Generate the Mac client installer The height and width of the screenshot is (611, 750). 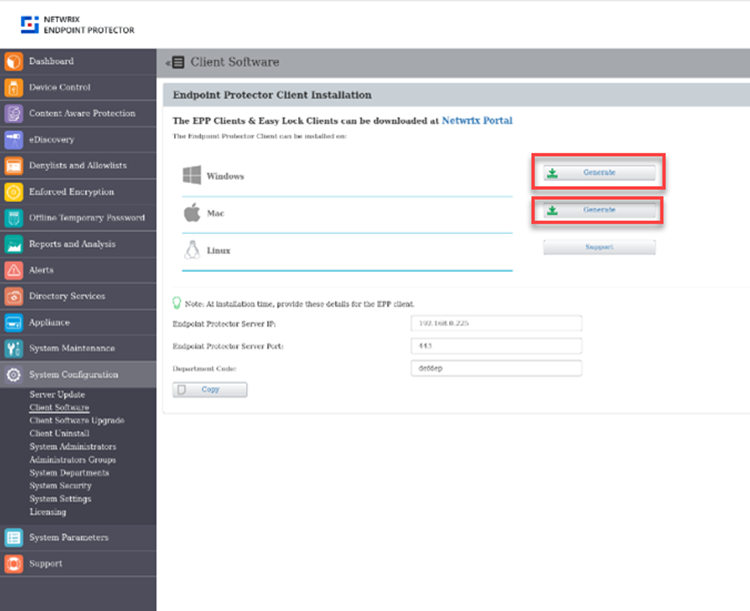[x=599, y=210]
